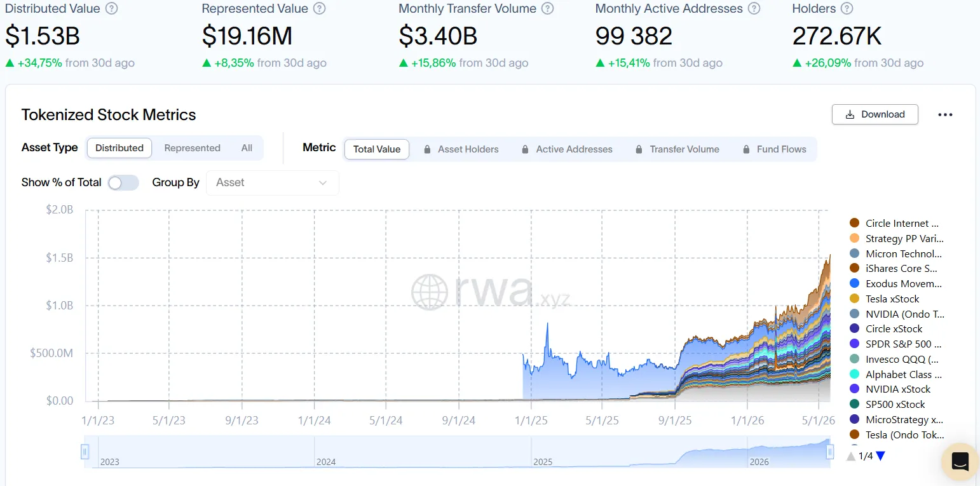Viewport: 980px width, 486px height.
Task: Select the locked Asset Holders metric
Action: click(461, 149)
